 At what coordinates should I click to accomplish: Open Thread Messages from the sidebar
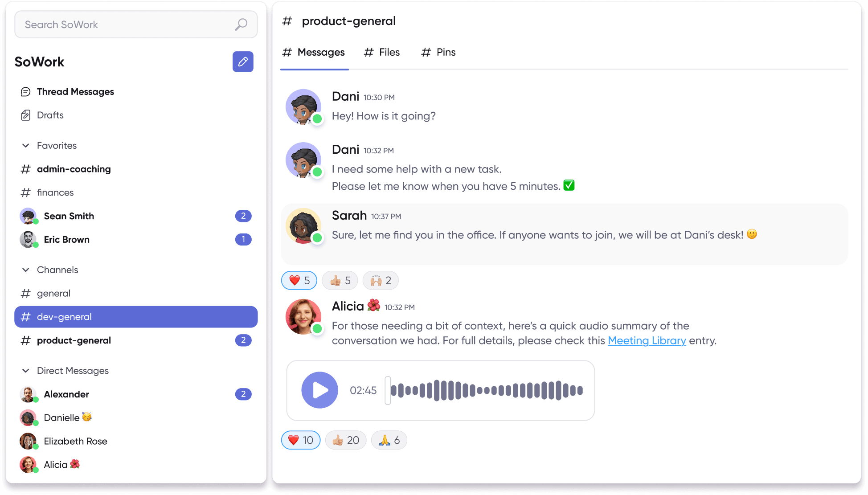[x=75, y=92]
